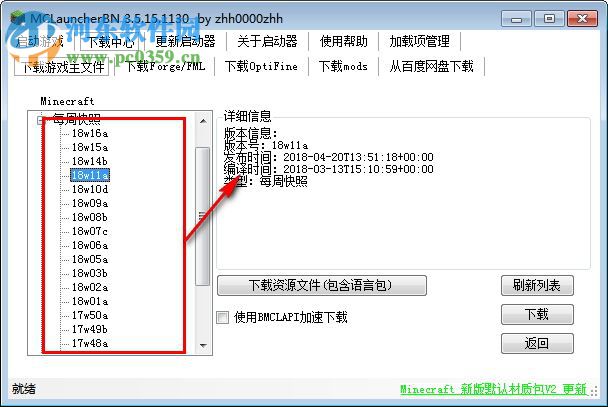Select version 17w49b

pyautogui.click(x=90, y=329)
